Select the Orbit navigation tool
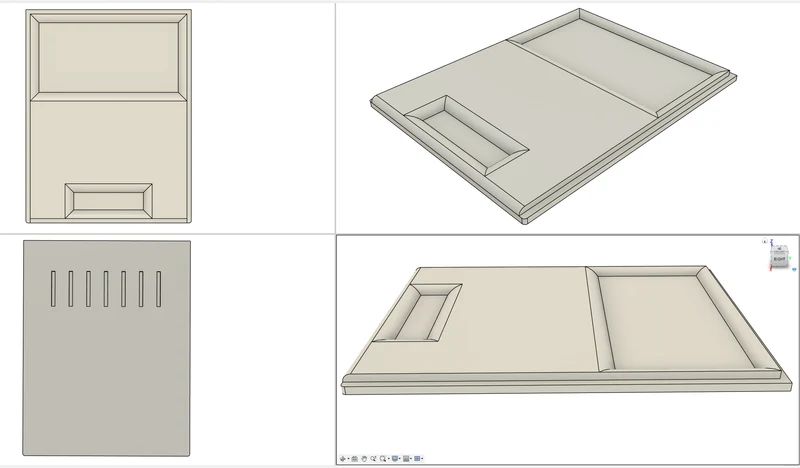The width and height of the screenshot is (800, 468). coord(342,459)
